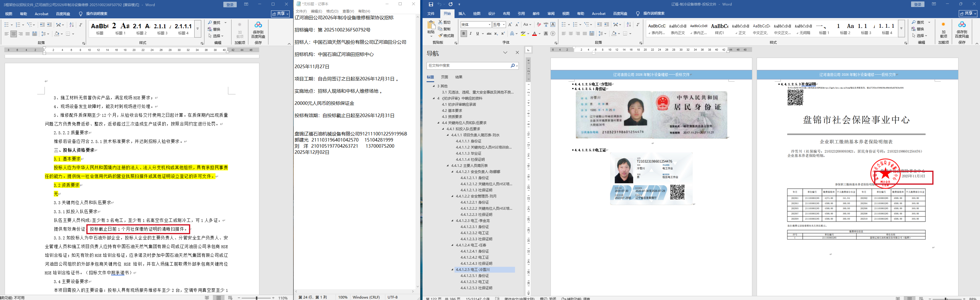
Task: Open the 审阅 (Review) tab in right Word
Action: tap(551, 13)
